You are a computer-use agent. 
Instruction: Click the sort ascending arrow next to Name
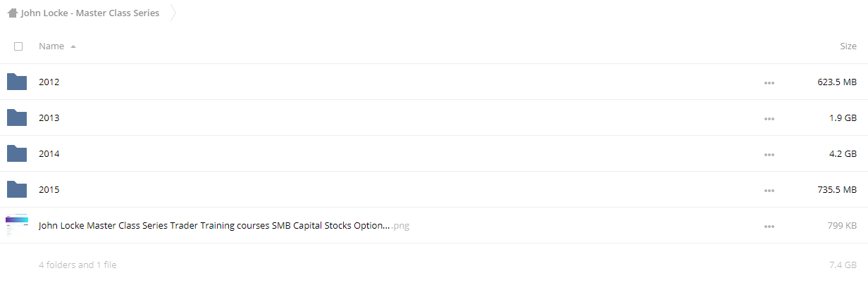(73, 46)
